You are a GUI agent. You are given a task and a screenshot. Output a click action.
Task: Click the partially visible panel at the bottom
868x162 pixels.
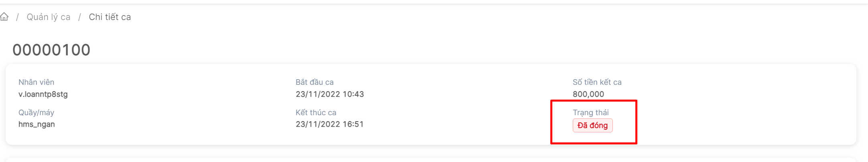pyautogui.click(x=431, y=160)
